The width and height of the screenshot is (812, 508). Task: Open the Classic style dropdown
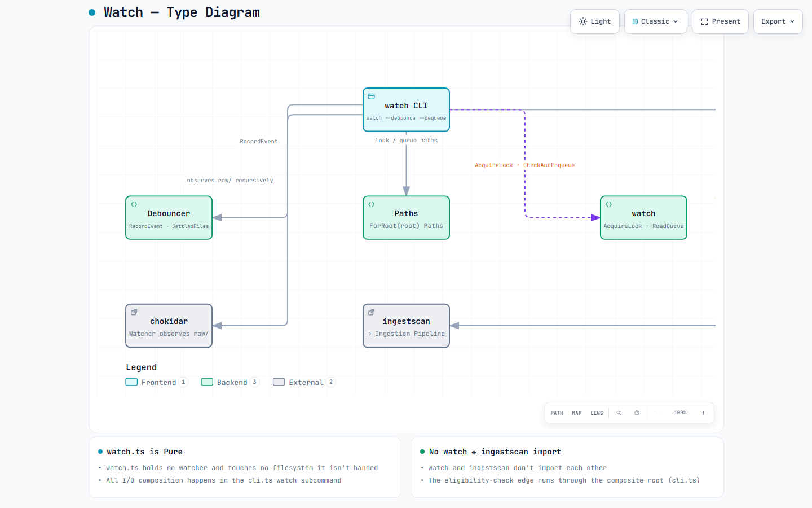[x=655, y=21]
